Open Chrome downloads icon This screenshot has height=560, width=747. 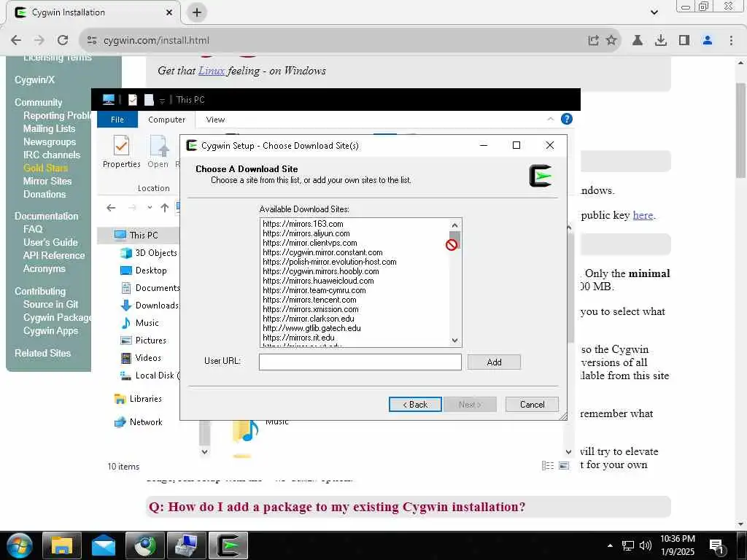click(661, 41)
